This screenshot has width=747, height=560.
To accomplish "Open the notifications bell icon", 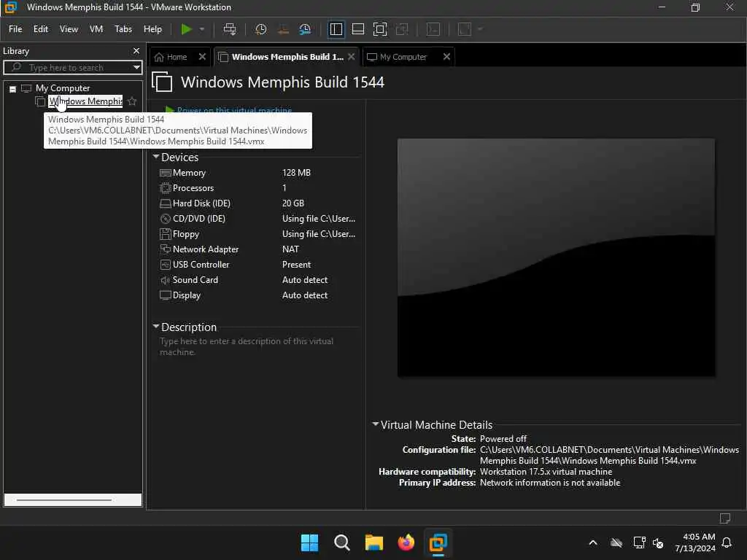I will pos(727,542).
